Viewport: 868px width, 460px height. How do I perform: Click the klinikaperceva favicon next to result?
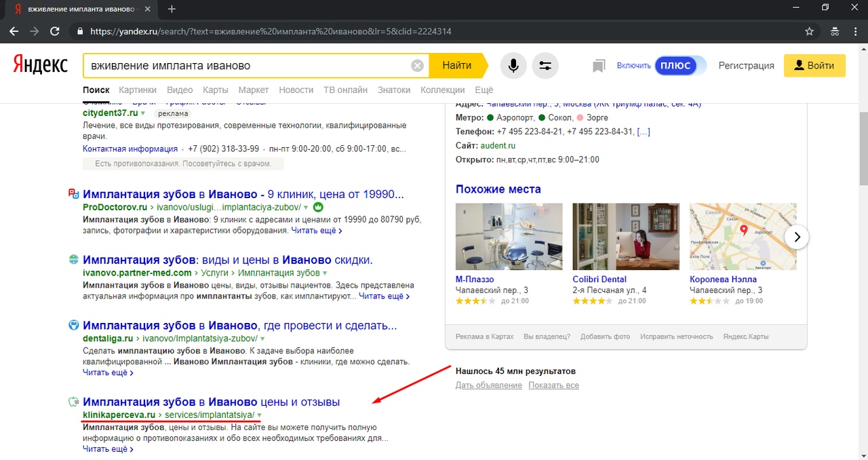(x=74, y=402)
